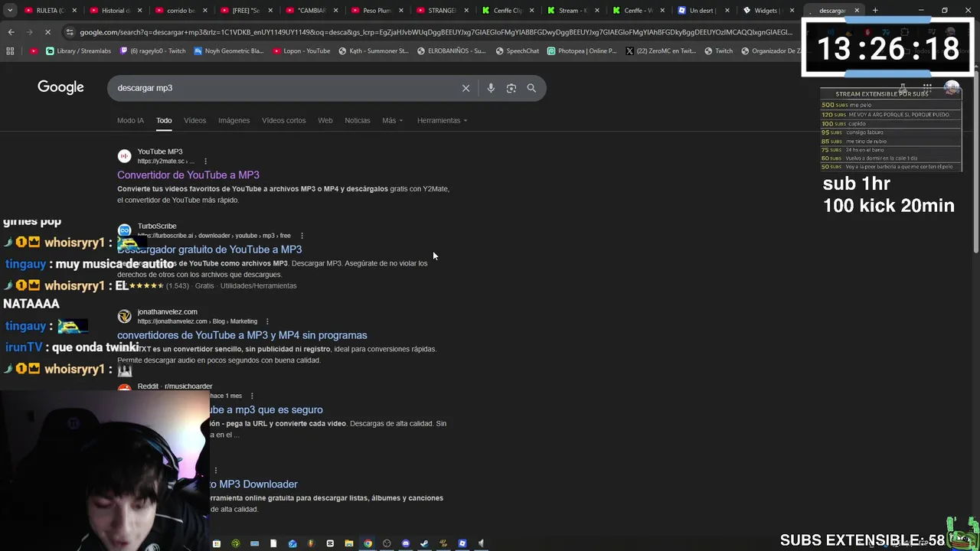
Task: Submit search with magnifying glass icon
Action: point(531,88)
